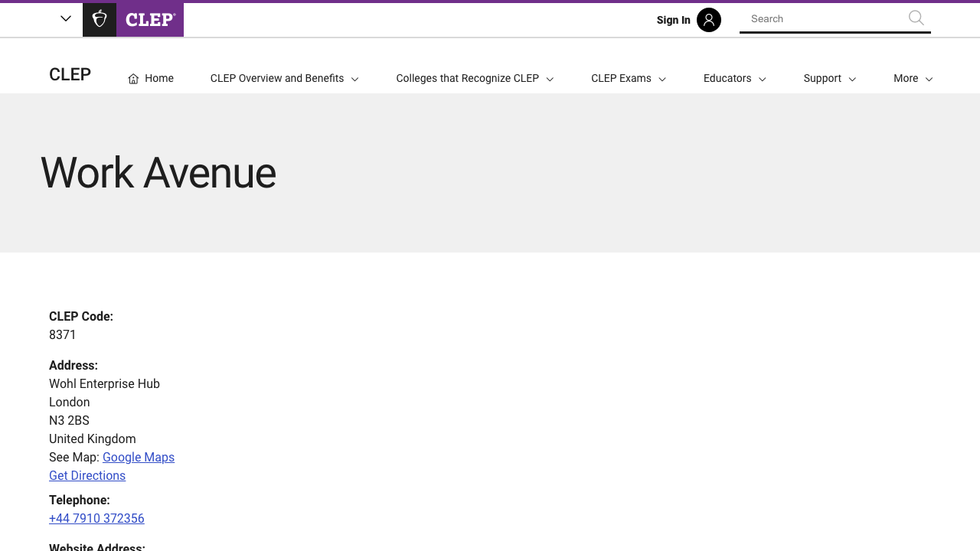Click the user profile avatar icon

(708, 20)
